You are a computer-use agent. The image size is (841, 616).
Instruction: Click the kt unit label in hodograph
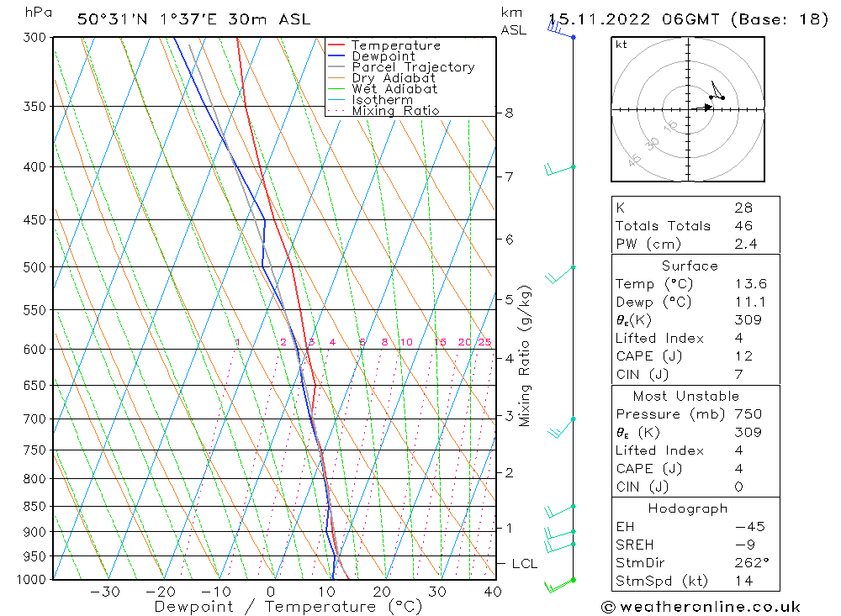tap(621, 45)
